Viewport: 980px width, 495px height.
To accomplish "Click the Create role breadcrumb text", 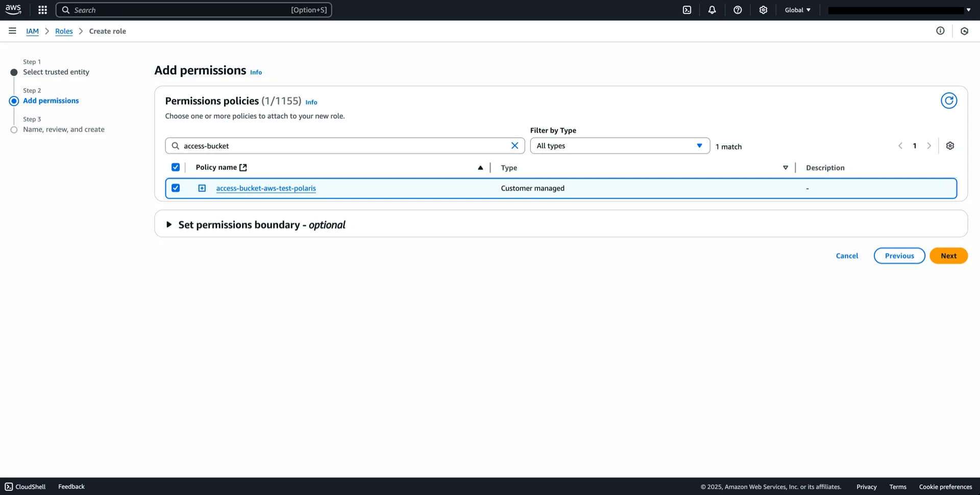I will [107, 31].
